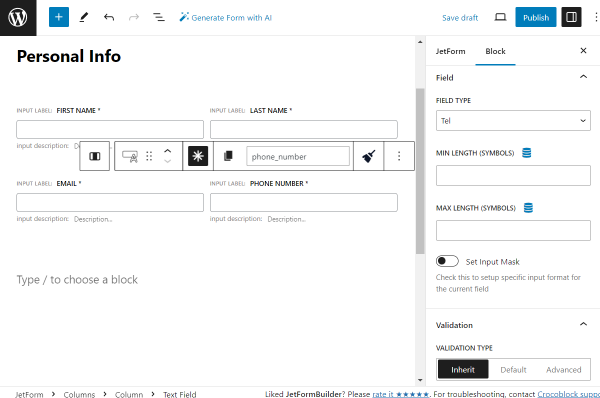
Task: Open the Field Type dropdown
Action: (x=513, y=121)
